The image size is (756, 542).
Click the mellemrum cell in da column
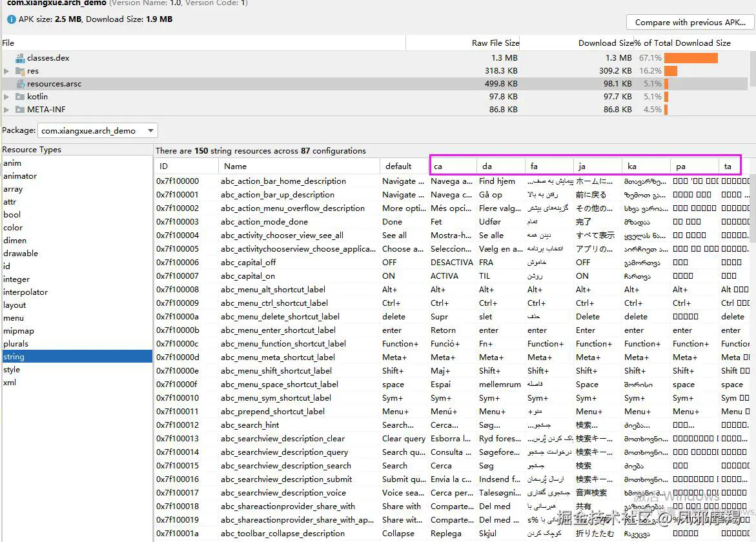tap(500, 385)
